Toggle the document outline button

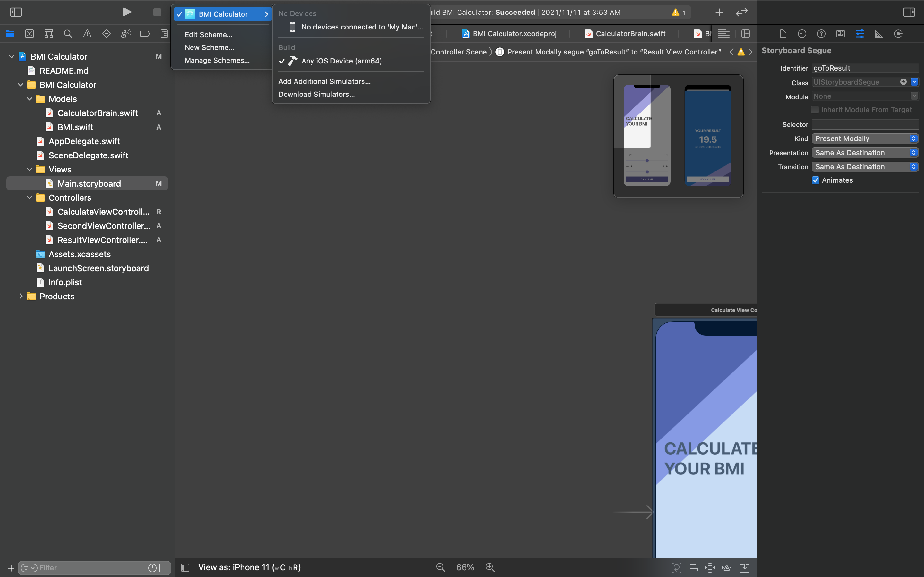coord(185,567)
